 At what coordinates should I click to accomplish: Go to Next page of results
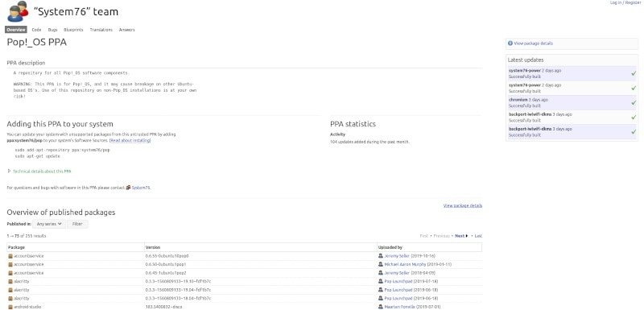460,236
